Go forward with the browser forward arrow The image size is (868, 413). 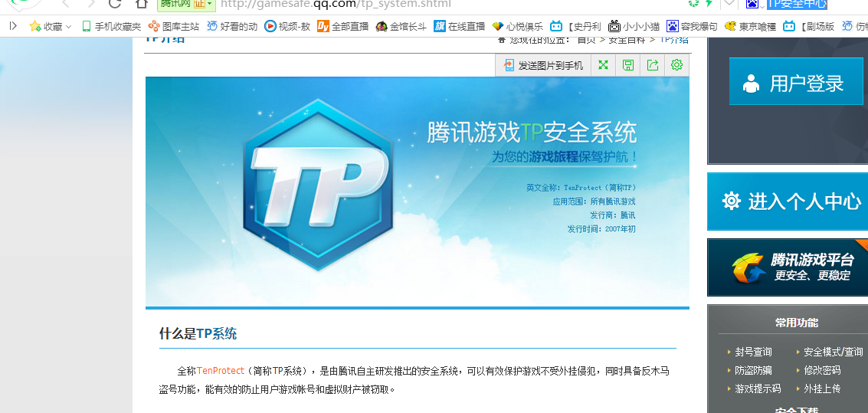tap(91, 3)
